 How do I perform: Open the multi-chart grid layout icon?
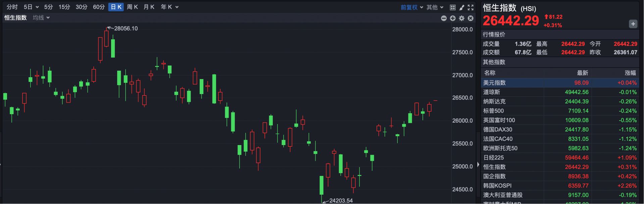pyautogui.click(x=453, y=7)
